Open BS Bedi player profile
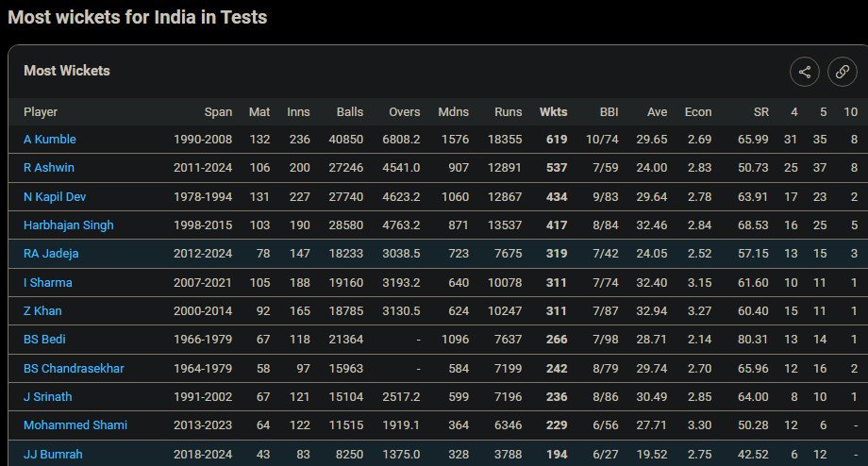Image resolution: width=868 pixels, height=466 pixels. [44, 340]
